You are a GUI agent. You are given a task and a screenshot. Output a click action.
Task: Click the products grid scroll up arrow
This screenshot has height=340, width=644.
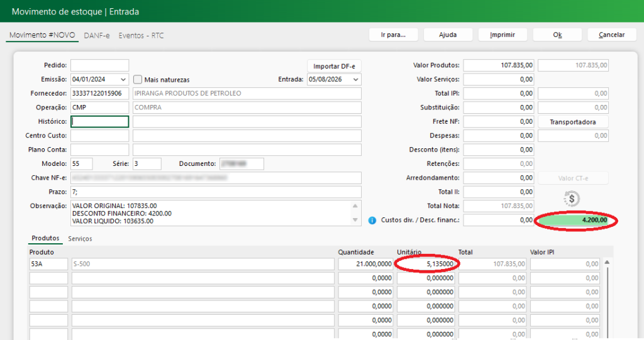(607, 262)
